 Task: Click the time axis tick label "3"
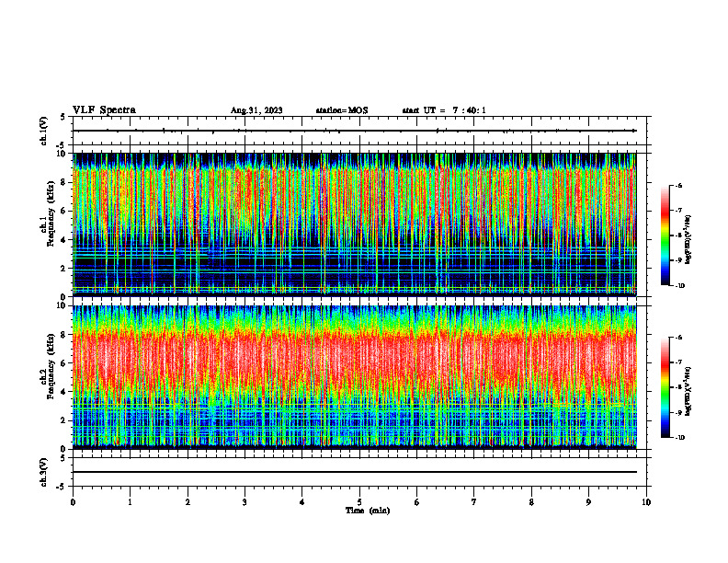[x=245, y=502]
